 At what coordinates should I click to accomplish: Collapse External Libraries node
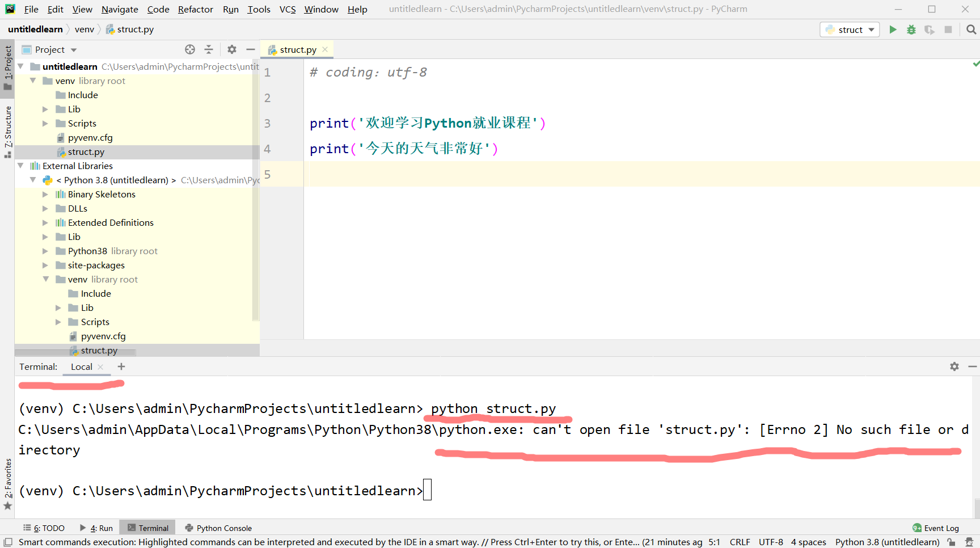tap(21, 166)
